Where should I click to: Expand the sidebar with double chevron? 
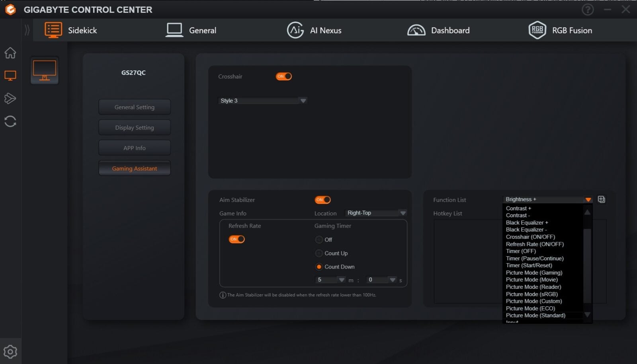tap(27, 30)
